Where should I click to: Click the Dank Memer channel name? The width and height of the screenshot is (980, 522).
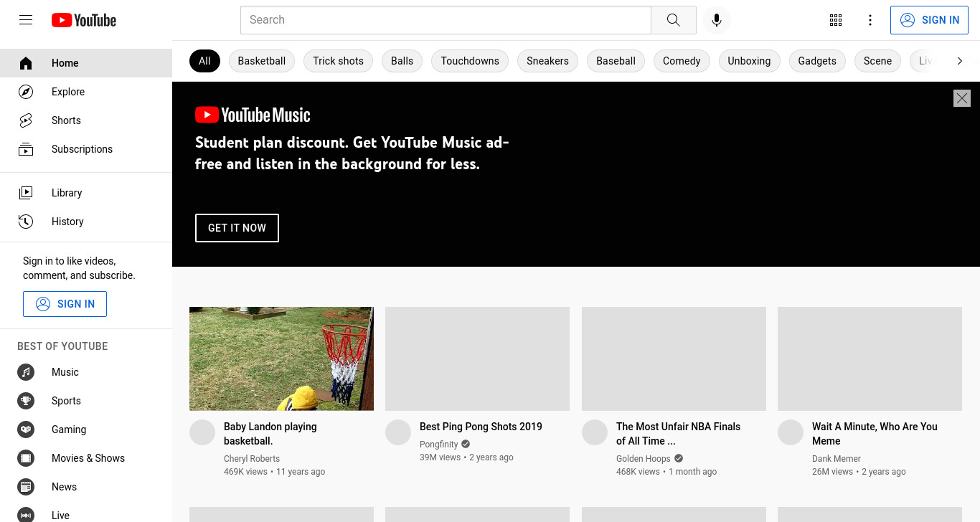(837, 459)
